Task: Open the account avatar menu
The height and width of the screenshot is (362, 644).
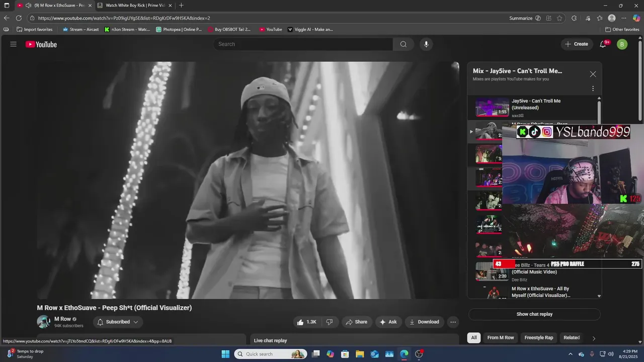Action: (622, 44)
